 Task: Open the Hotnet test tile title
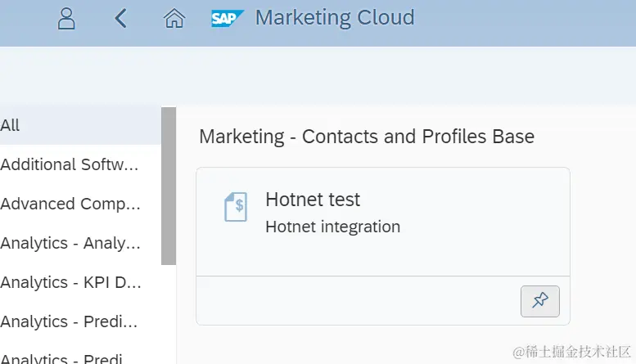313,200
